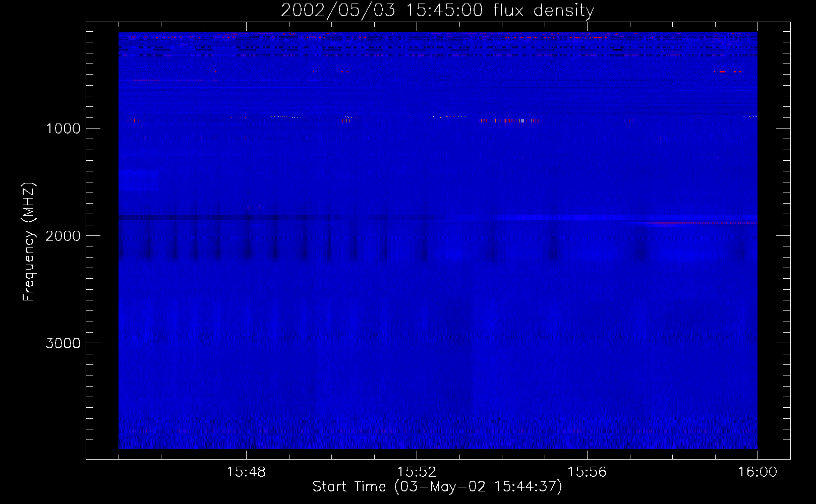This screenshot has height=504, width=816.
Task: Click the plot title '2002/05/03 15:45:00 flux density'
Action: coord(437,11)
